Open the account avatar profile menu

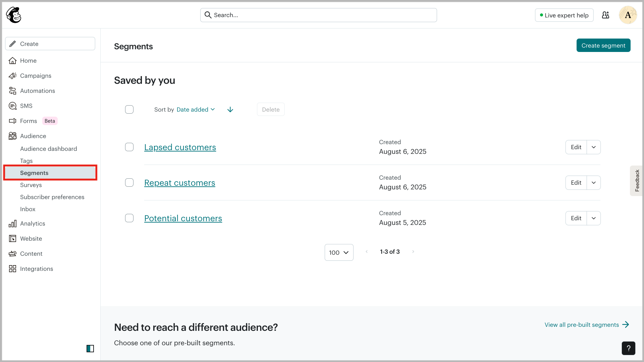pyautogui.click(x=628, y=15)
